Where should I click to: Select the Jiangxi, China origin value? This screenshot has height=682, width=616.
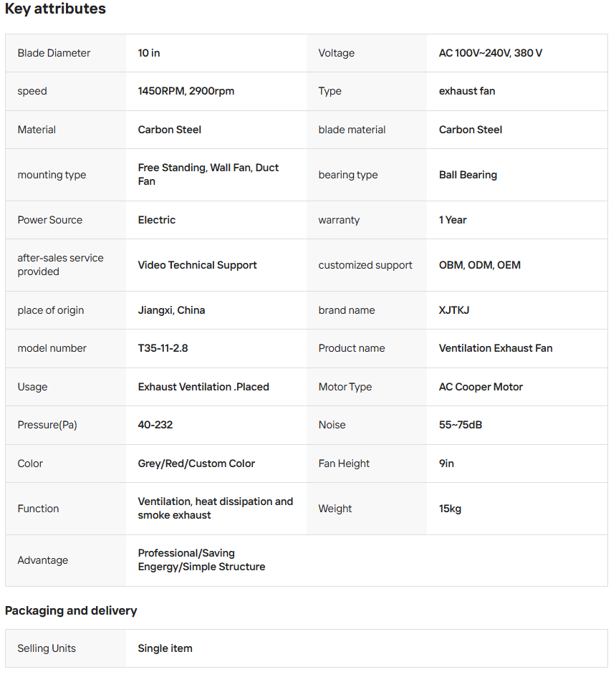pyautogui.click(x=171, y=311)
